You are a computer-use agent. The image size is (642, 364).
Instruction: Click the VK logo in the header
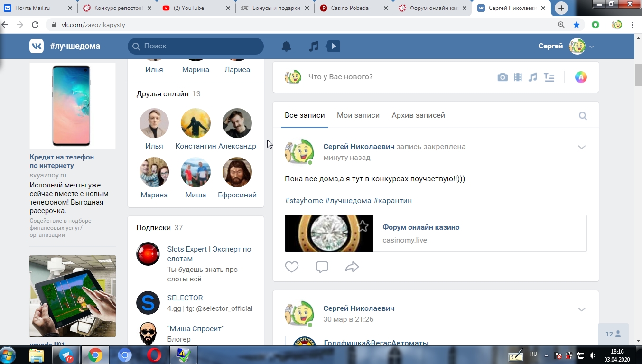pyautogui.click(x=37, y=46)
